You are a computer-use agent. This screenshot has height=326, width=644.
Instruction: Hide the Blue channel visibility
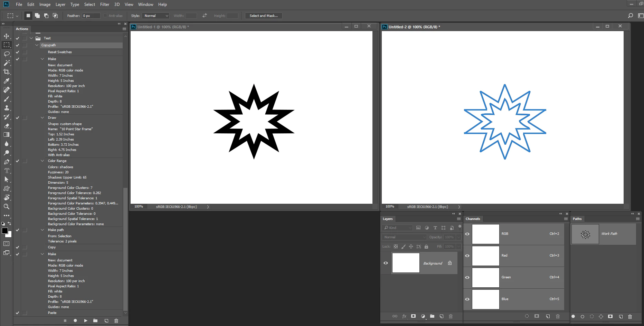pos(467,299)
